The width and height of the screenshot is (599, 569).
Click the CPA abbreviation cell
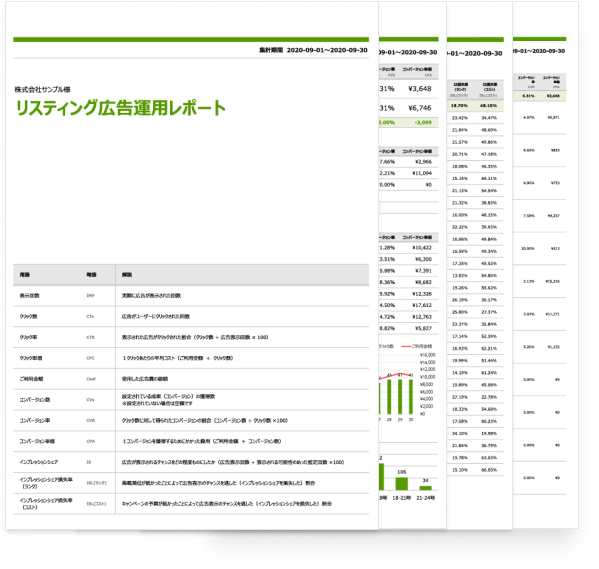tap(91, 441)
